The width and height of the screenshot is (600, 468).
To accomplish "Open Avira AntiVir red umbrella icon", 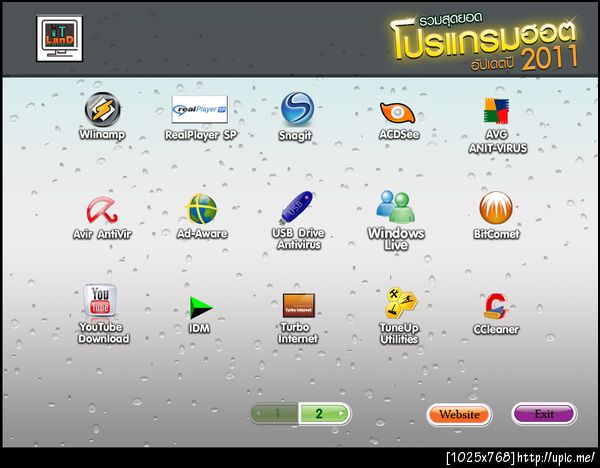I will click(102, 210).
